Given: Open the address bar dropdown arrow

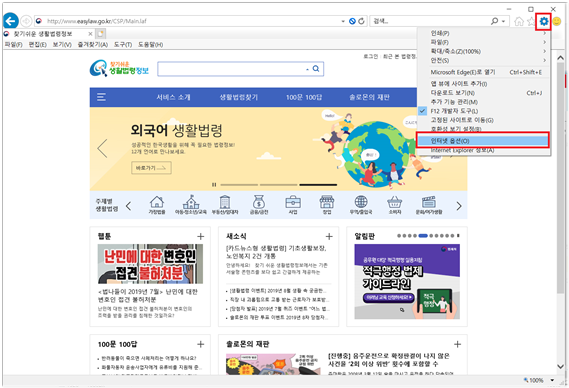Looking at the screenshot, I should [x=343, y=21].
